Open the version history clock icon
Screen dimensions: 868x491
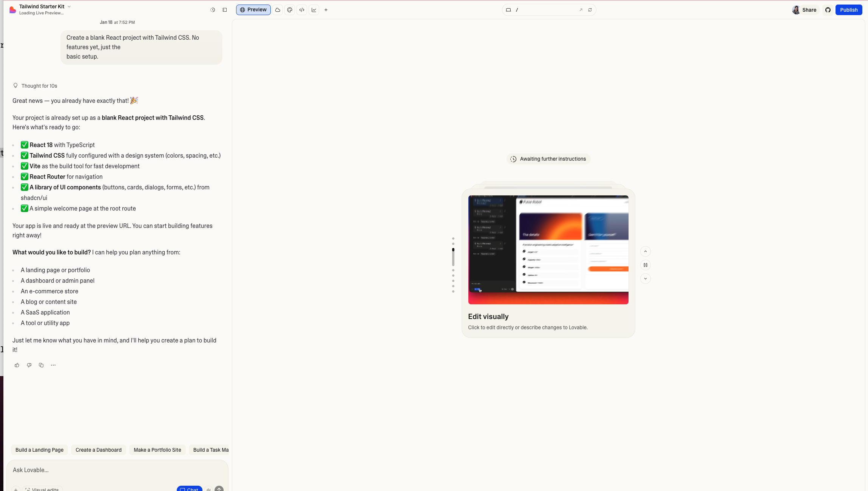(x=213, y=10)
